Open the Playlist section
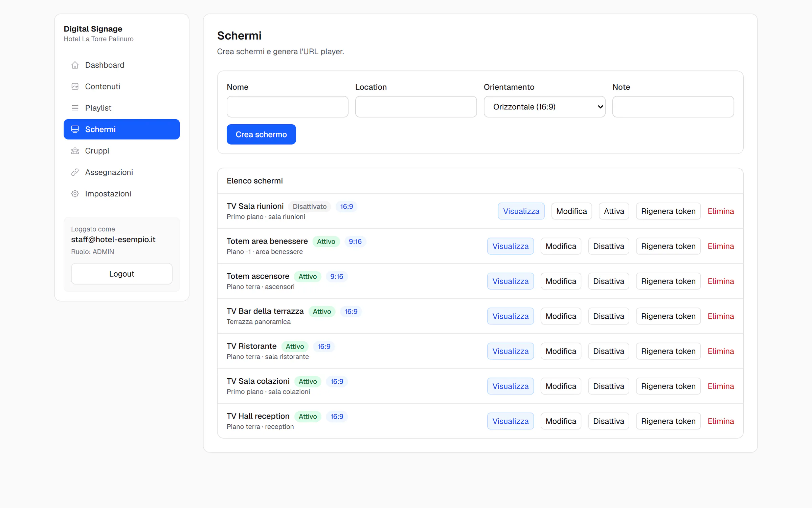 click(122, 108)
